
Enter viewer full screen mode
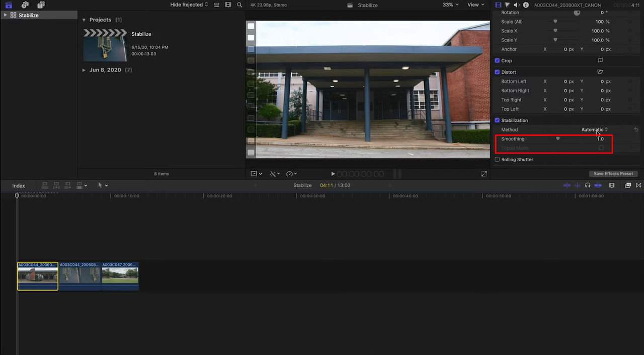[484, 174]
